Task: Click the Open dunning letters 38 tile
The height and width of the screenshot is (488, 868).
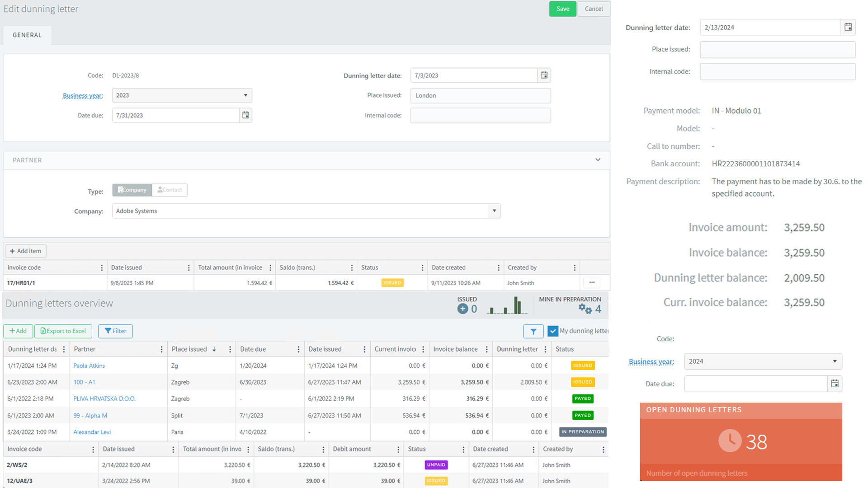Action: [741, 441]
